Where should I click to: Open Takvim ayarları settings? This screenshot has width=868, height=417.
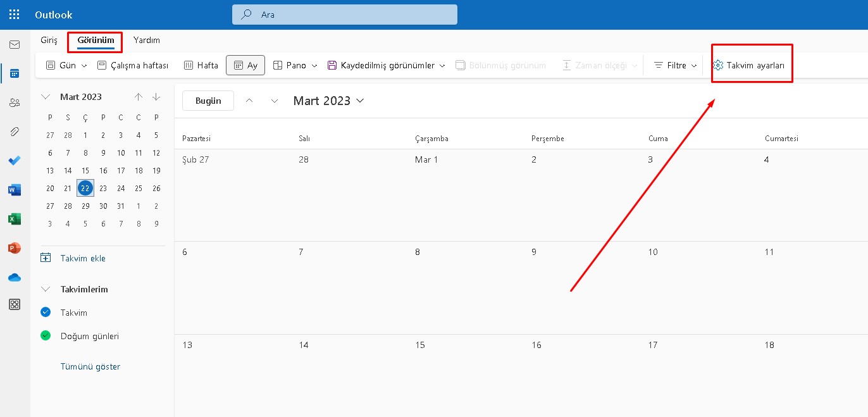(752, 64)
